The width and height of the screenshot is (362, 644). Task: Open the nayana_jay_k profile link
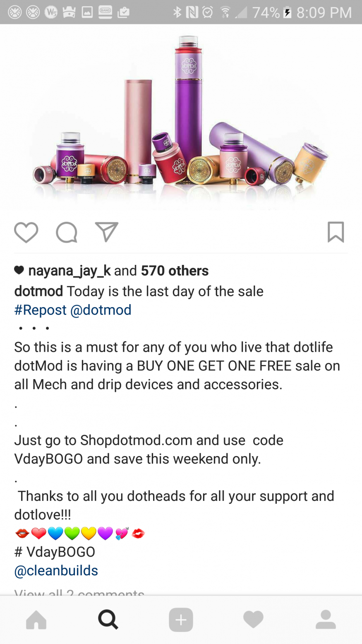pos(69,271)
